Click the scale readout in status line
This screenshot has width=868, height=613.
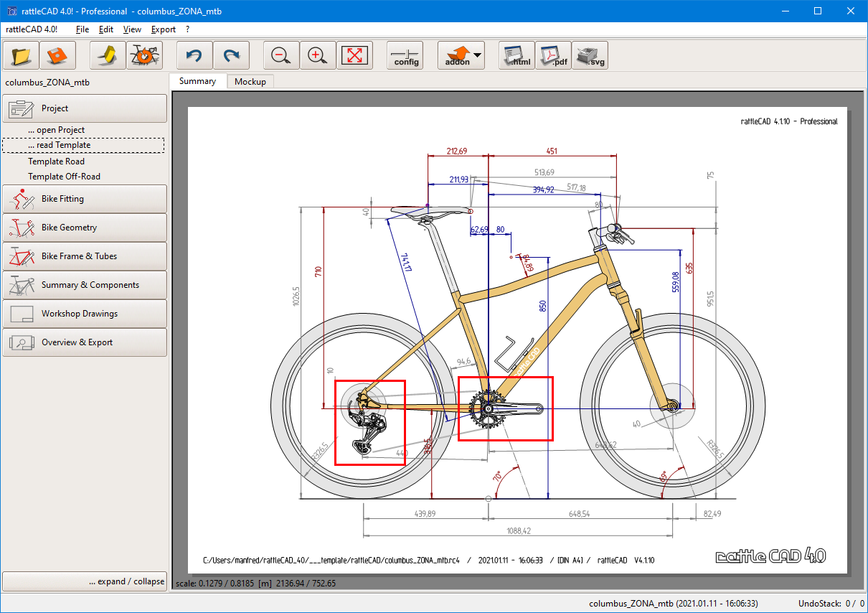[x=255, y=583]
